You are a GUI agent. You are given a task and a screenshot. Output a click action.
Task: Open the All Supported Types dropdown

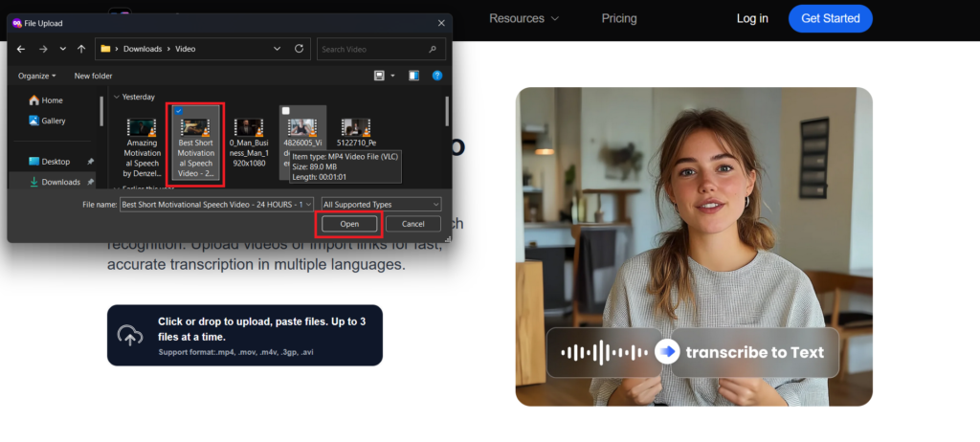(x=381, y=204)
